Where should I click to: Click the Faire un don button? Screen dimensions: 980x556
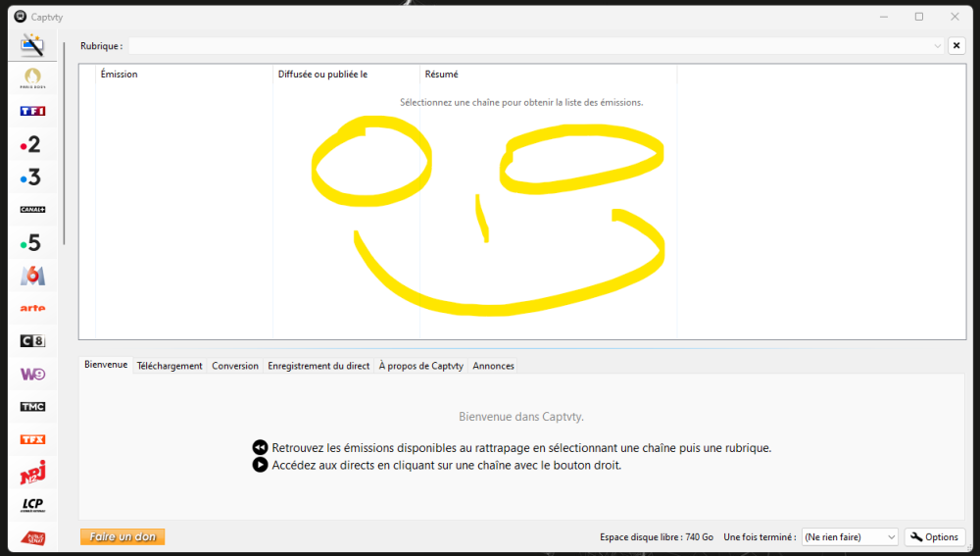pos(122,536)
